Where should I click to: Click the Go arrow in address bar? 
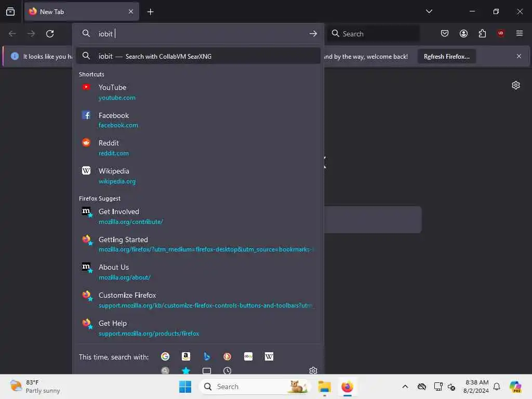tap(313, 34)
